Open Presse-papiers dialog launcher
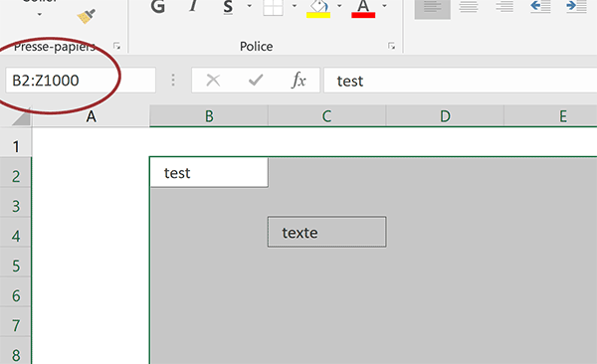The height and width of the screenshot is (364, 597). 116,46
